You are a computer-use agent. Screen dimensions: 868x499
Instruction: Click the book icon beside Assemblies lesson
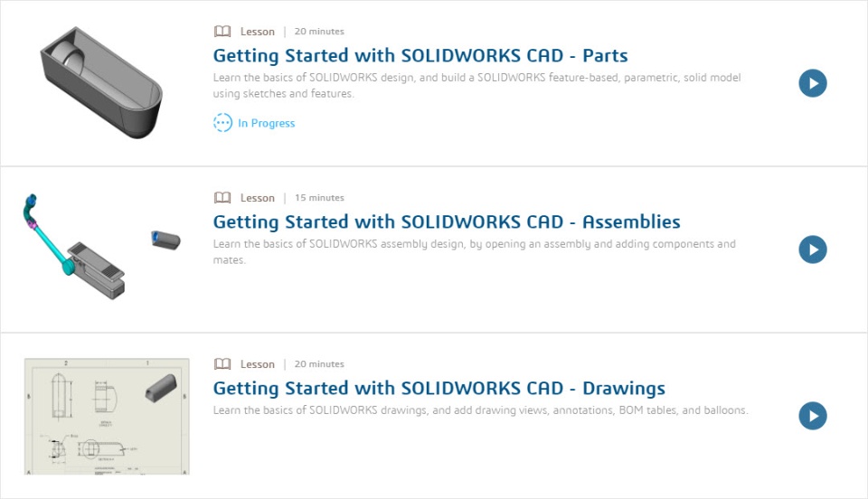(x=222, y=198)
